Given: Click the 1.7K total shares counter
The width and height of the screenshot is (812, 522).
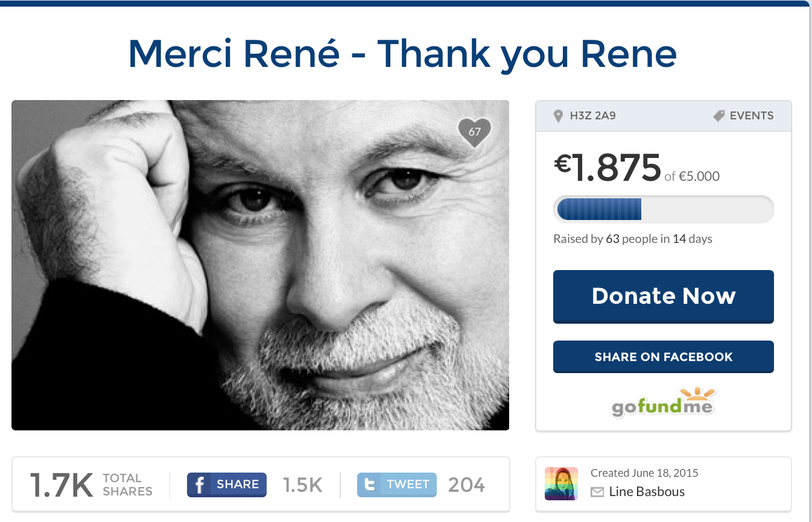Looking at the screenshot, I should (x=62, y=485).
